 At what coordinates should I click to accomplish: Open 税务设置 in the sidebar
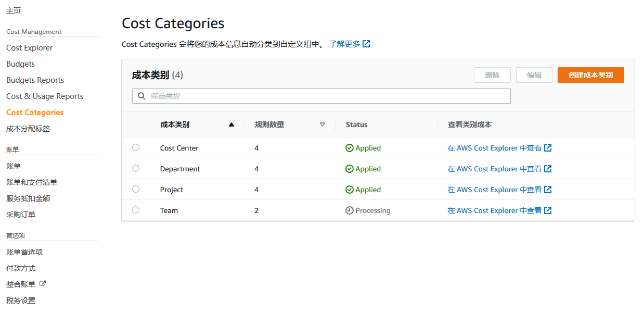coord(21,300)
